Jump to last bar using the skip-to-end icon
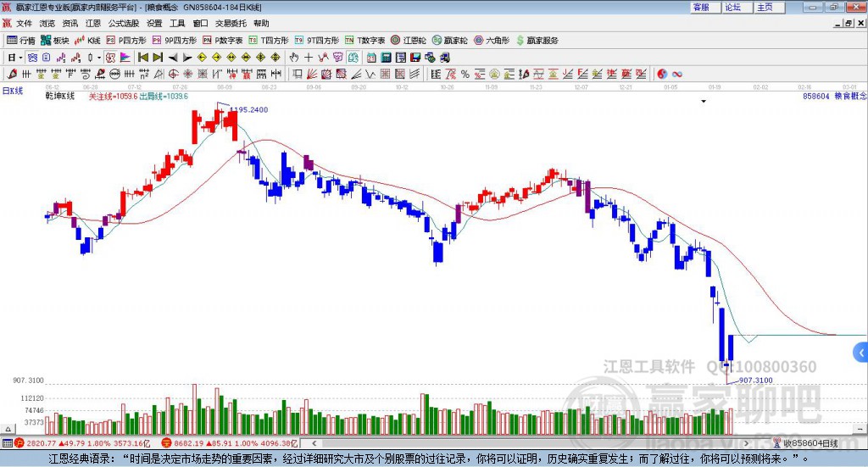Screen dimensions: 868x467 [158, 58]
